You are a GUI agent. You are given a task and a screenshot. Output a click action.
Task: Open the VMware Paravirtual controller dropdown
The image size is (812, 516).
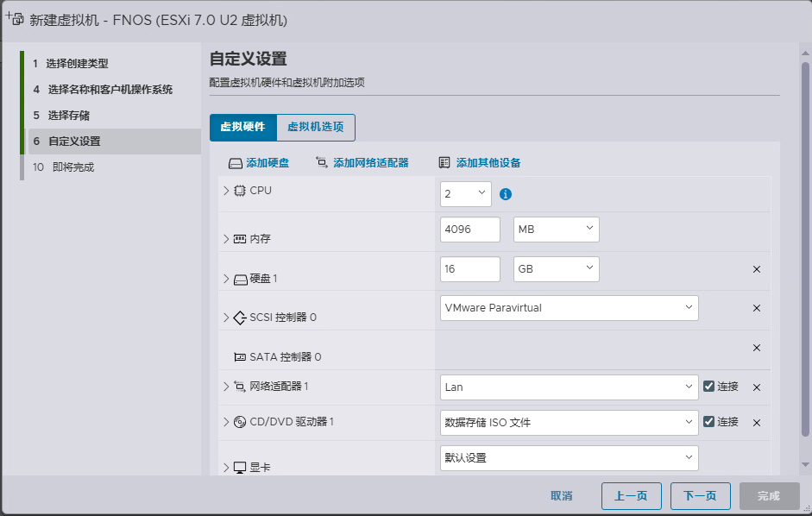pyautogui.click(x=569, y=308)
